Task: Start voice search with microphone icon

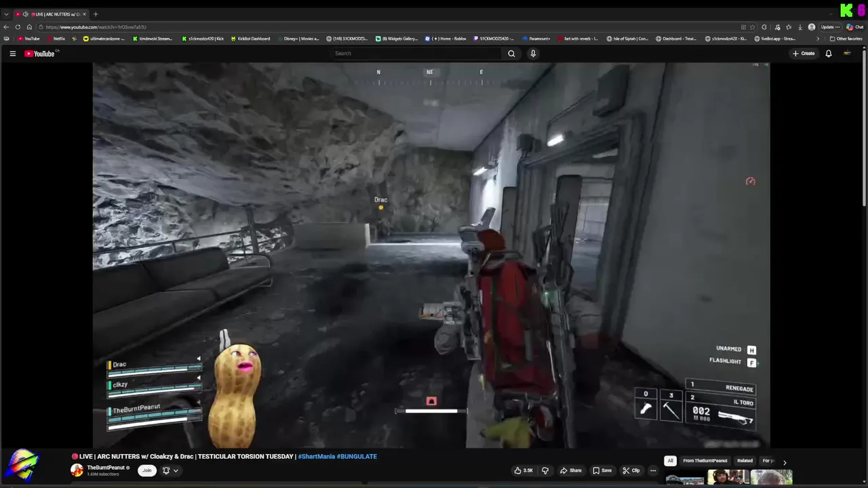Action: 533,54
